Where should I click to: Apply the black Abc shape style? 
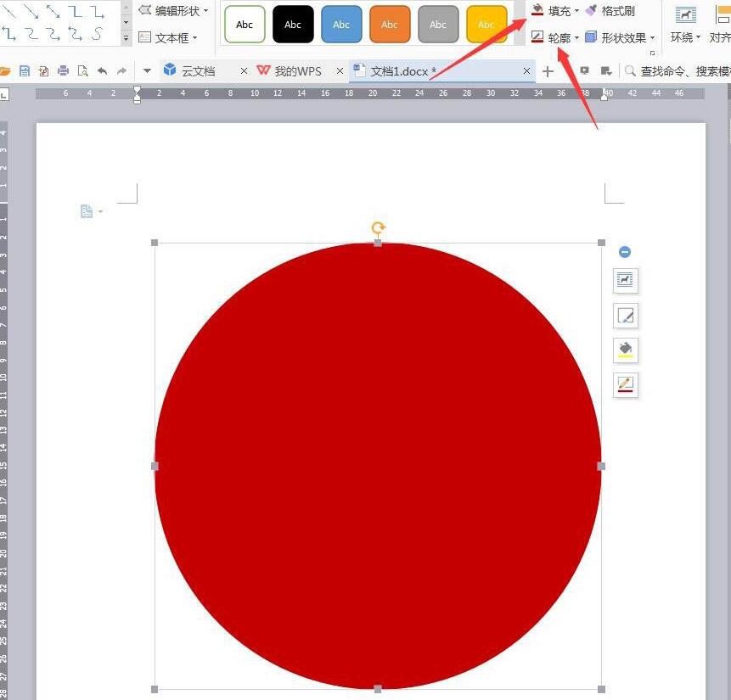pyautogui.click(x=293, y=25)
